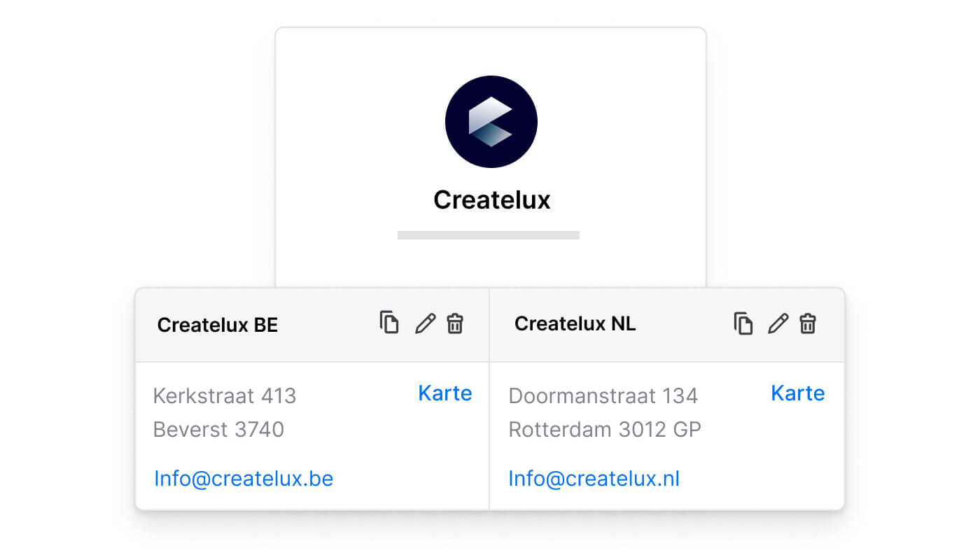
Task: Select the Createlux BE card title
Action: [x=217, y=325]
